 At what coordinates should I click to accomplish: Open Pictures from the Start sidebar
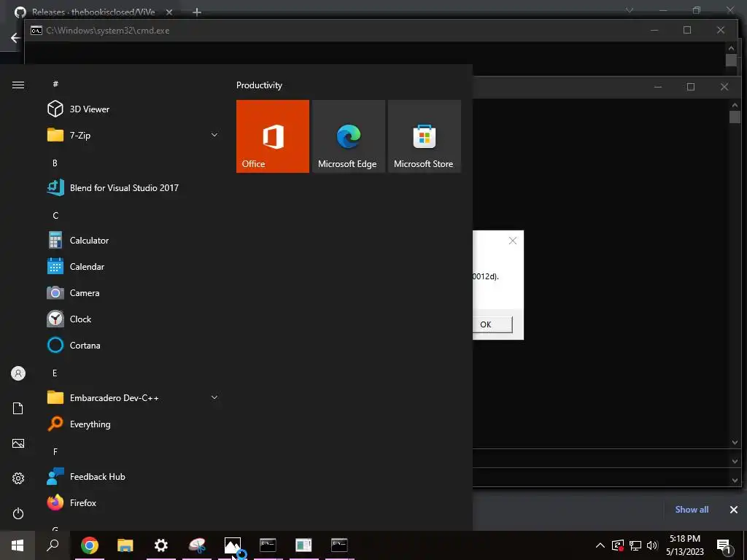click(18, 443)
